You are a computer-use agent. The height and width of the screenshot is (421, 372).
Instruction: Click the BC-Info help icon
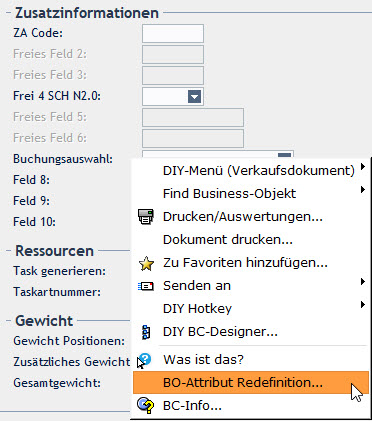[146, 406]
